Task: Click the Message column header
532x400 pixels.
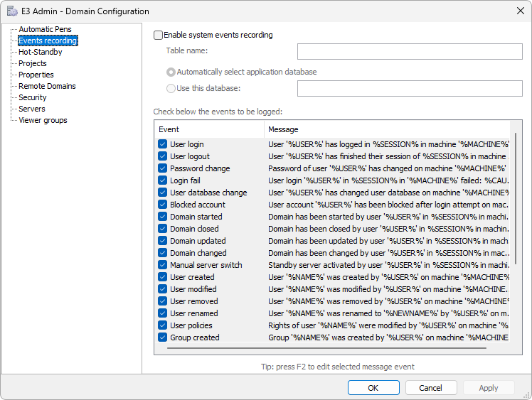Action: pyautogui.click(x=387, y=129)
